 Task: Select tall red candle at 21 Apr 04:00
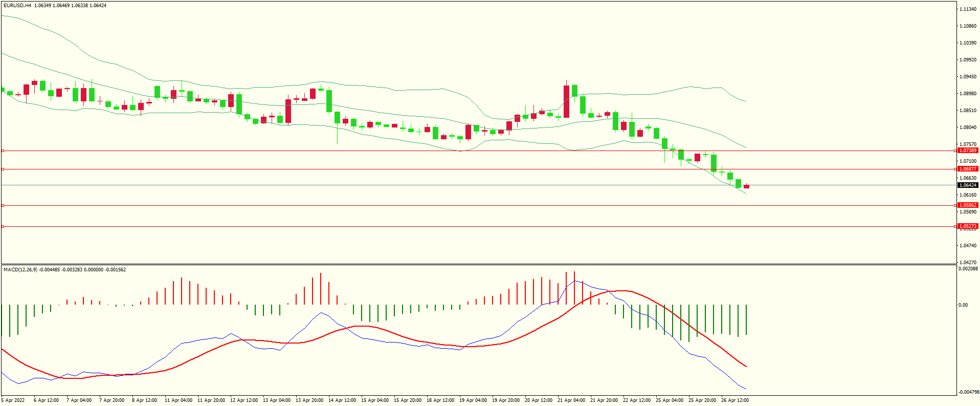coord(566,101)
